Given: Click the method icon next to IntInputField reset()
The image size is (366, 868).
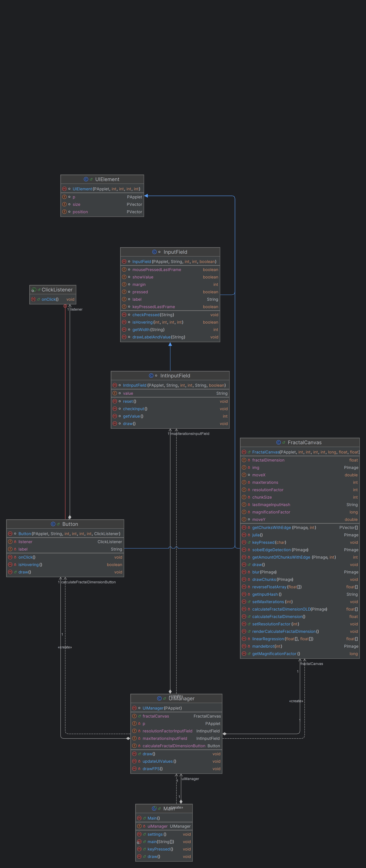Looking at the screenshot, I should [115, 401].
